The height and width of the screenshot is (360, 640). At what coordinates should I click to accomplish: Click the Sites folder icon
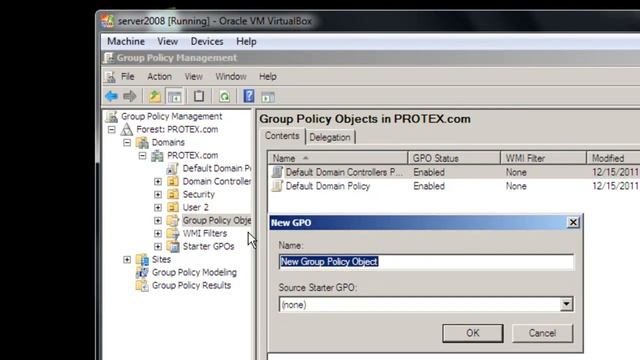pos(142,260)
